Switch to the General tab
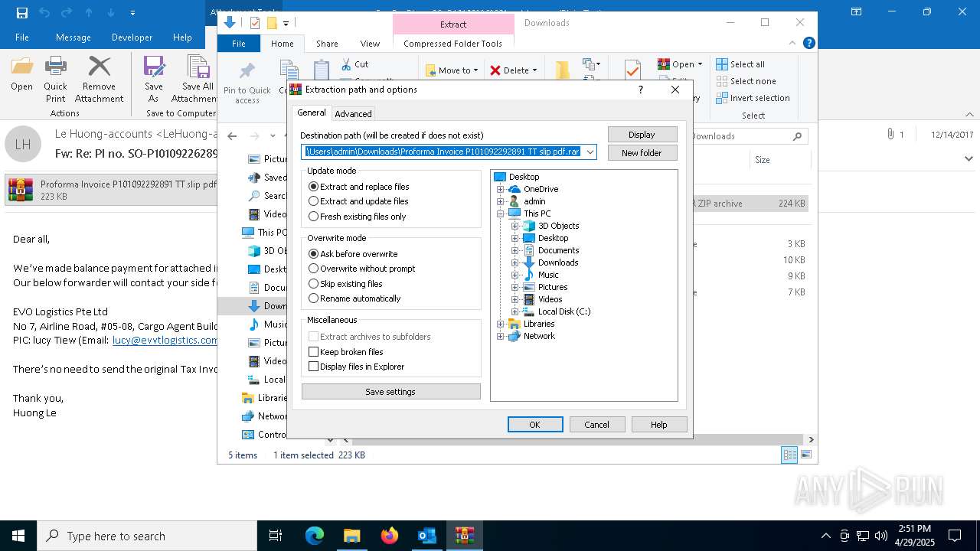 tap(312, 112)
